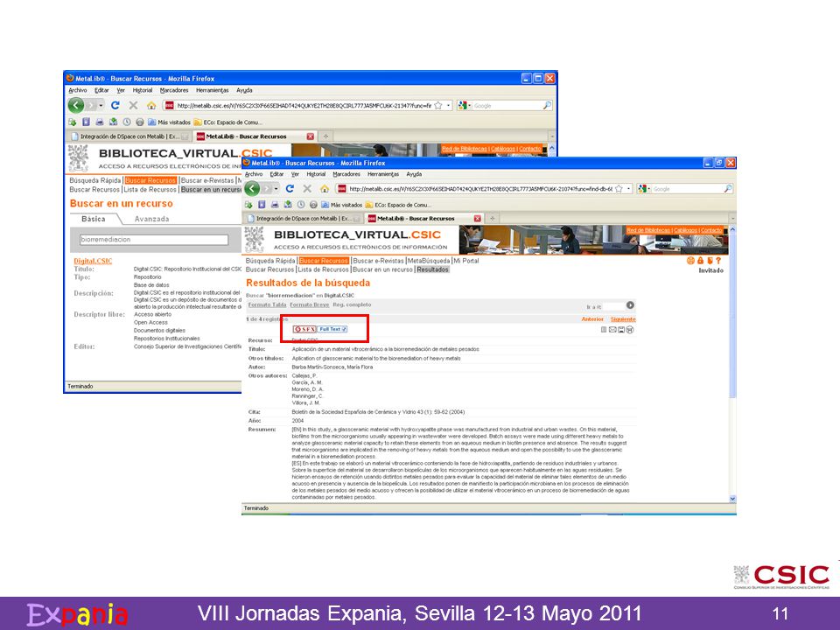This screenshot has width=840, height=630.
Task: Open the help question mark icon in the front window
Action: tap(718, 261)
